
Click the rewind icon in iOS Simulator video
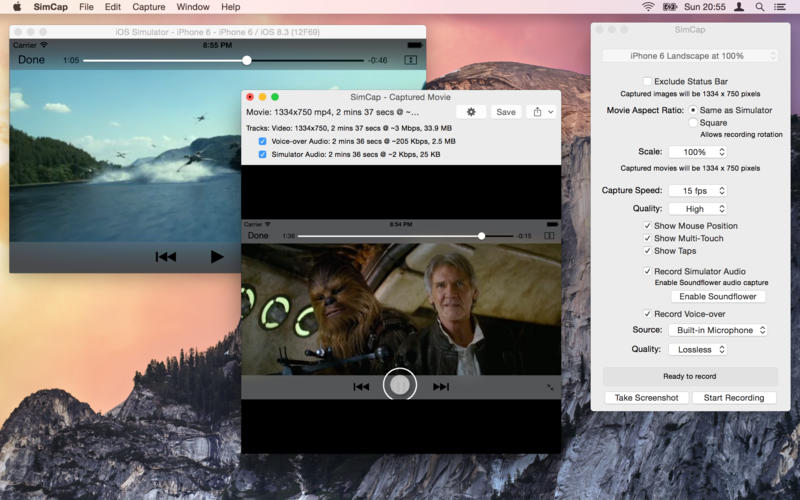point(166,257)
